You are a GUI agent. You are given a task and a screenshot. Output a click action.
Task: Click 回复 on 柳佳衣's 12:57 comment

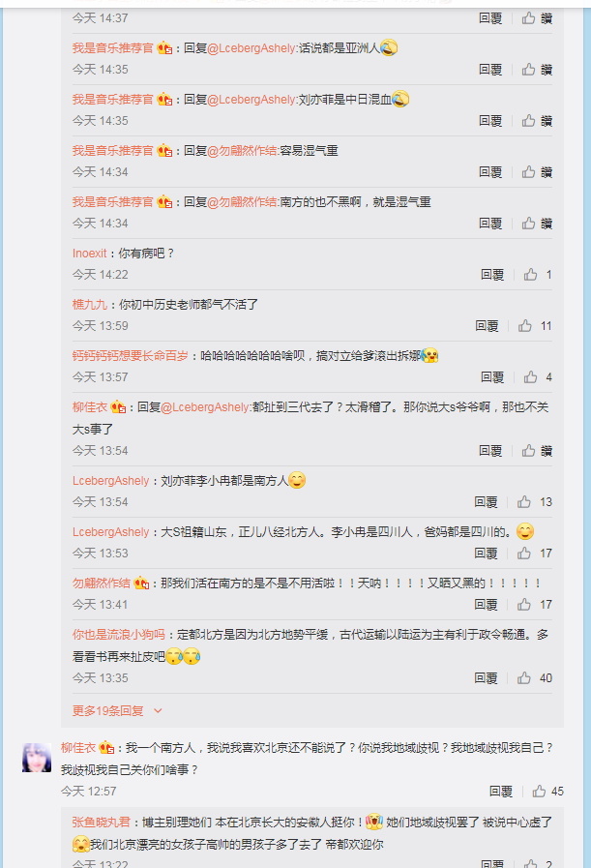[x=501, y=792]
